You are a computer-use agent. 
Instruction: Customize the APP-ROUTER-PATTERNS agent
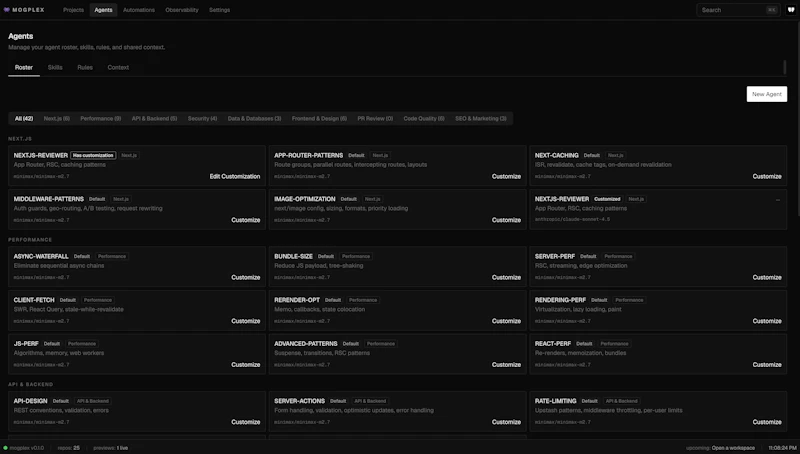(506, 176)
